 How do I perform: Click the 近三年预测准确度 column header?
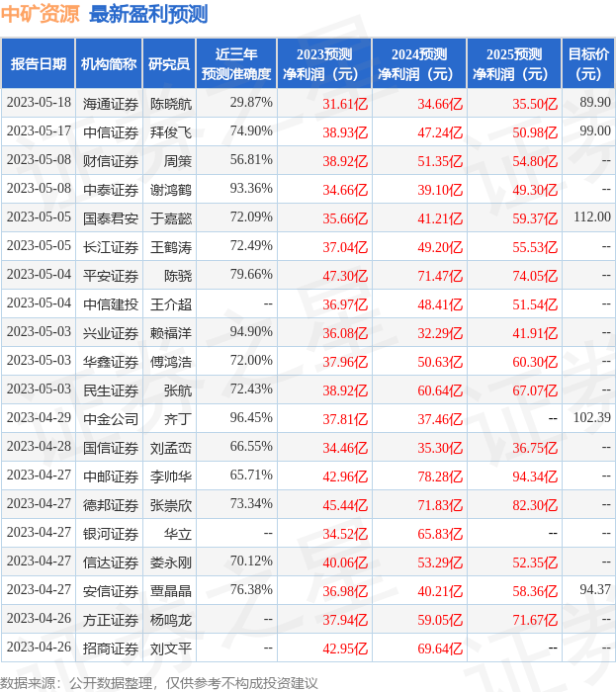[x=236, y=63]
